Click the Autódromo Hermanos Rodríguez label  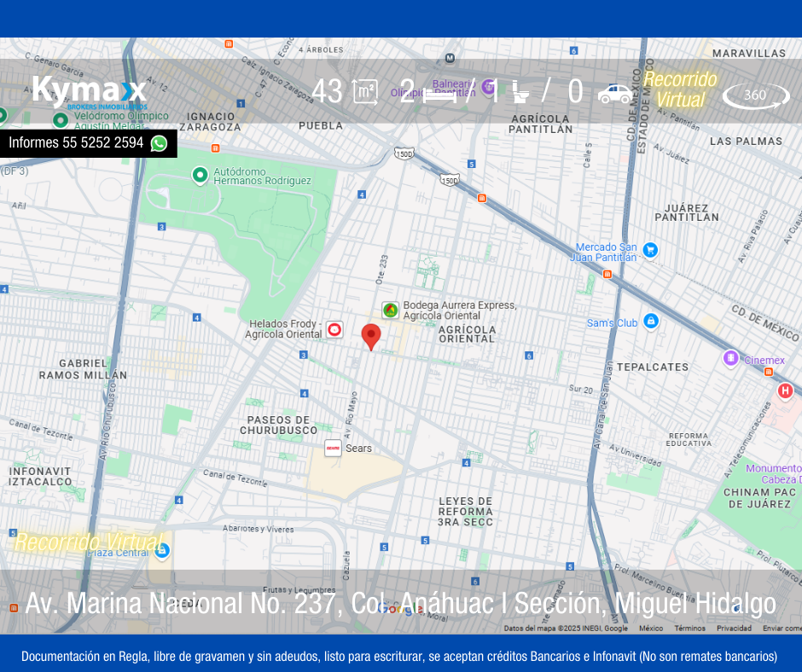(262, 176)
